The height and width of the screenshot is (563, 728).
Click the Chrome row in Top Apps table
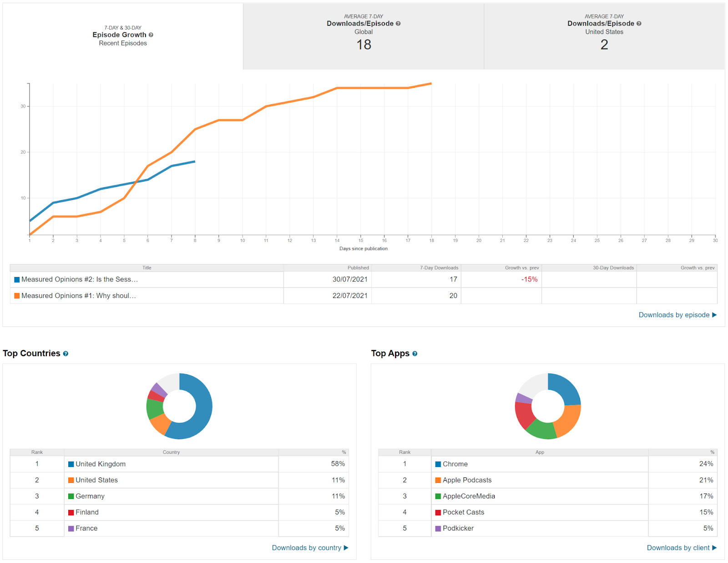[547, 464]
